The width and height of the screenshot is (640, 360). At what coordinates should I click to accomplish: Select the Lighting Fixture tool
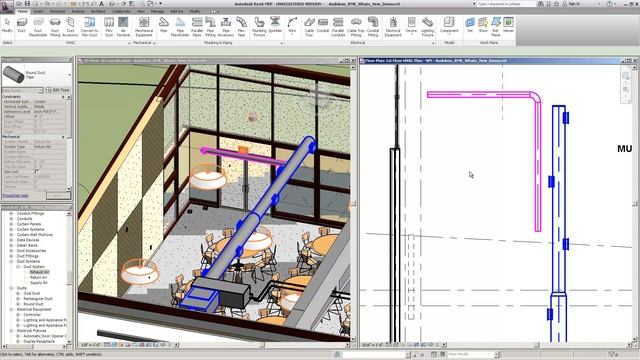click(x=427, y=27)
